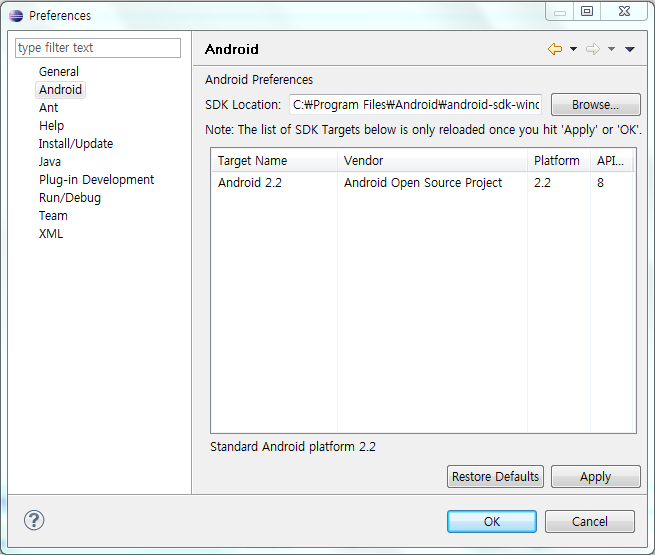Click the Apply button
This screenshot has width=655, height=555.
596,476
